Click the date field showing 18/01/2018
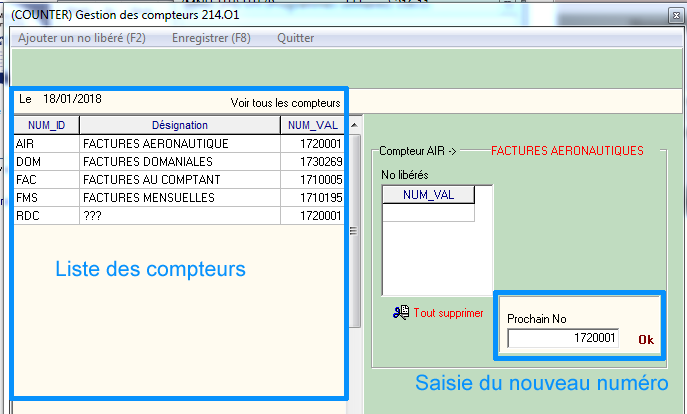The image size is (687, 414). pyautogui.click(x=72, y=100)
